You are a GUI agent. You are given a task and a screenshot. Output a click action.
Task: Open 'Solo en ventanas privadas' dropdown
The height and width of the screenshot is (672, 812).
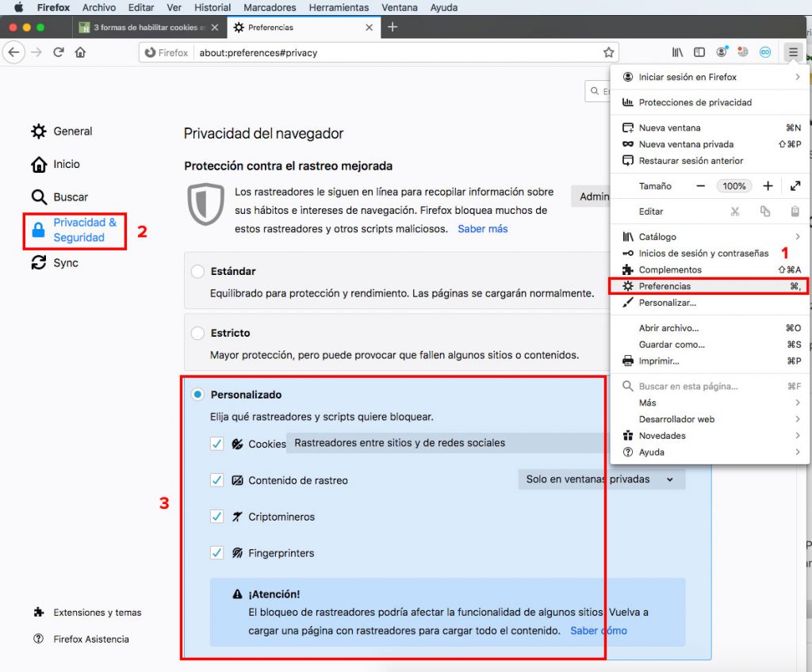[x=602, y=479]
